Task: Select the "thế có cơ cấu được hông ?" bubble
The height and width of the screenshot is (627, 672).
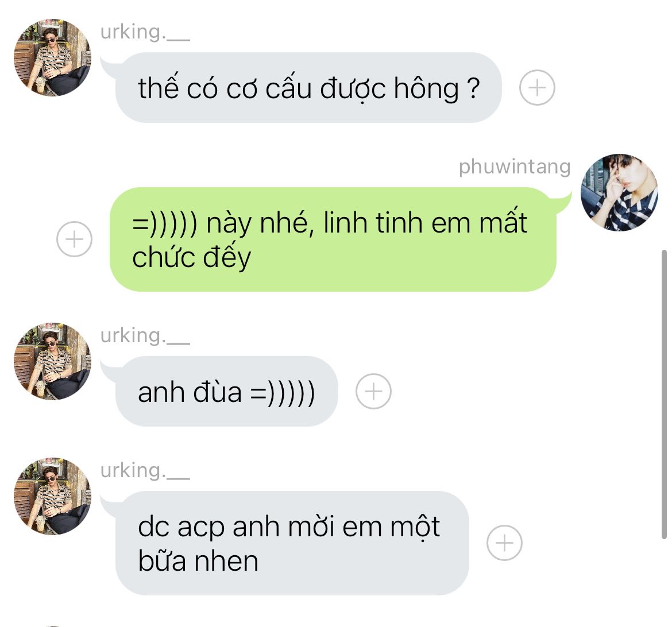Action: coord(308,88)
